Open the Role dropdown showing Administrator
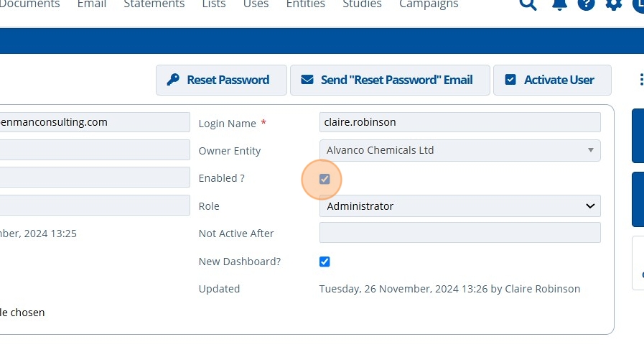The image size is (644, 360). coord(459,206)
